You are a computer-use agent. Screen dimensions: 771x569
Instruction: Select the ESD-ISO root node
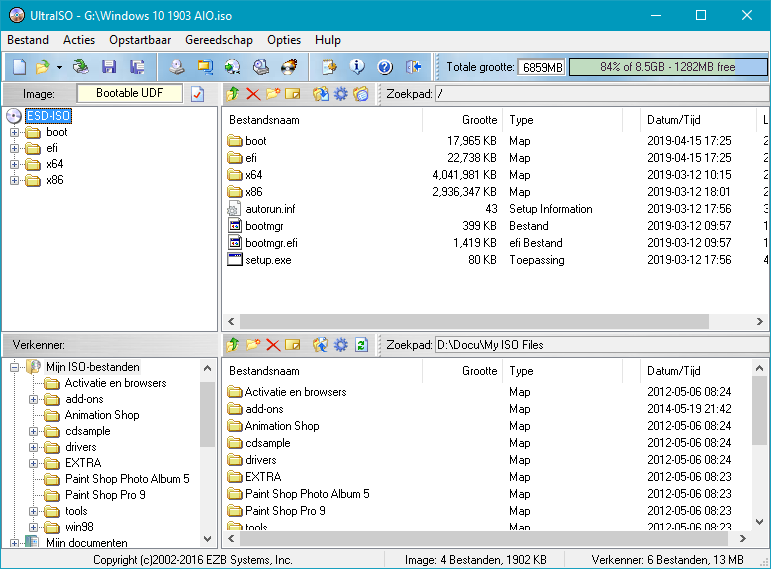48,116
